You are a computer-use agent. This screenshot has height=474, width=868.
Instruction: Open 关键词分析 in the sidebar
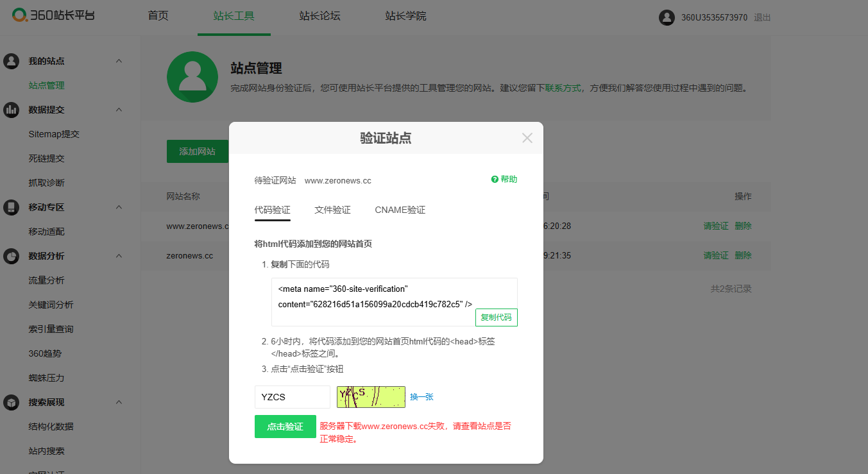click(x=51, y=305)
